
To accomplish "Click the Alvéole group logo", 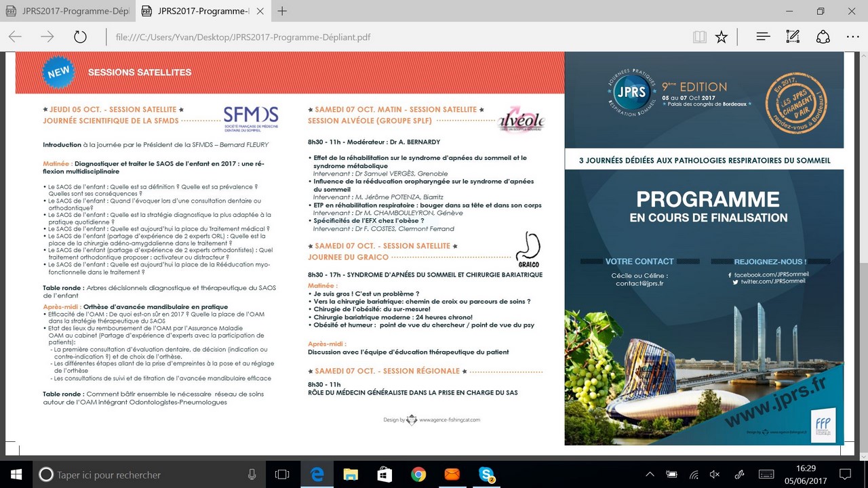I will (x=521, y=119).
